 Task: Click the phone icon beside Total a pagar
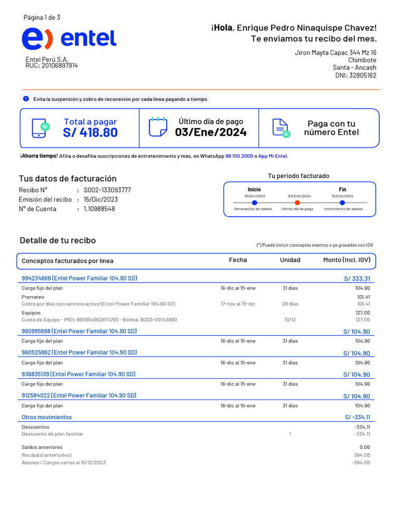(41, 128)
